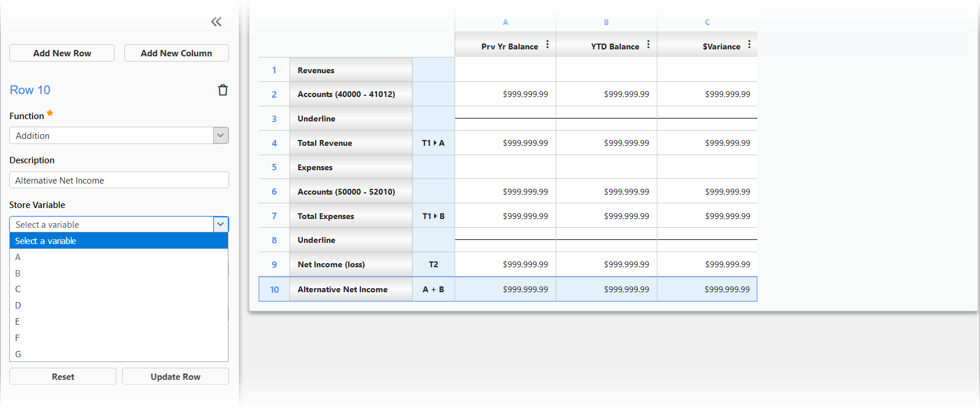
Task: Select column letter A header
Action: [x=505, y=22]
